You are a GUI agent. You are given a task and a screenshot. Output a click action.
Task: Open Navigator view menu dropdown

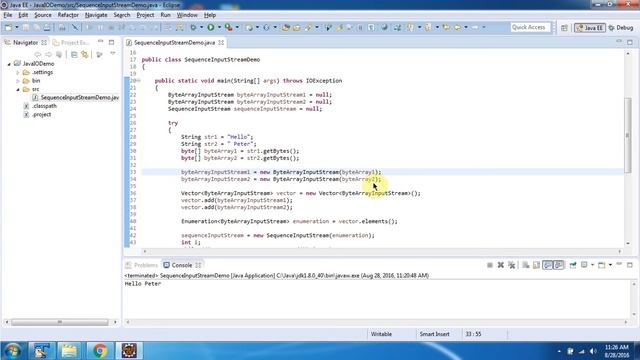[x=113, y=53]
